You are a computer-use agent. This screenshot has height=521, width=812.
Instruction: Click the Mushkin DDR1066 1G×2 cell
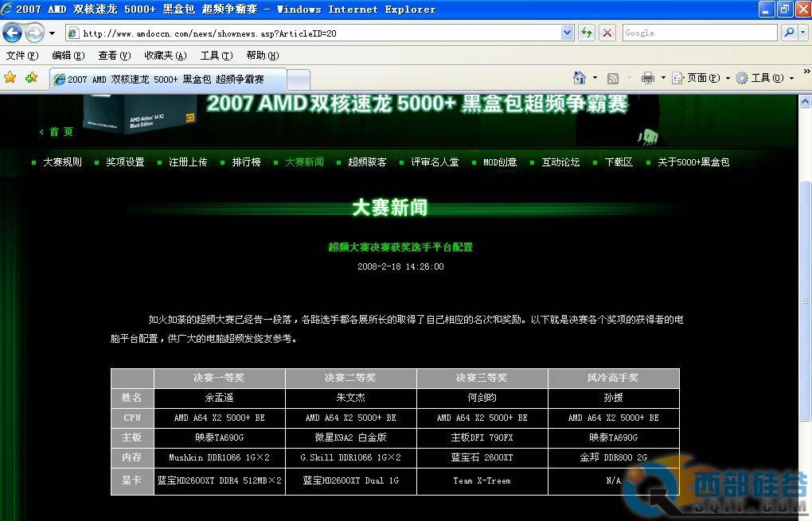tap(219, 457)
